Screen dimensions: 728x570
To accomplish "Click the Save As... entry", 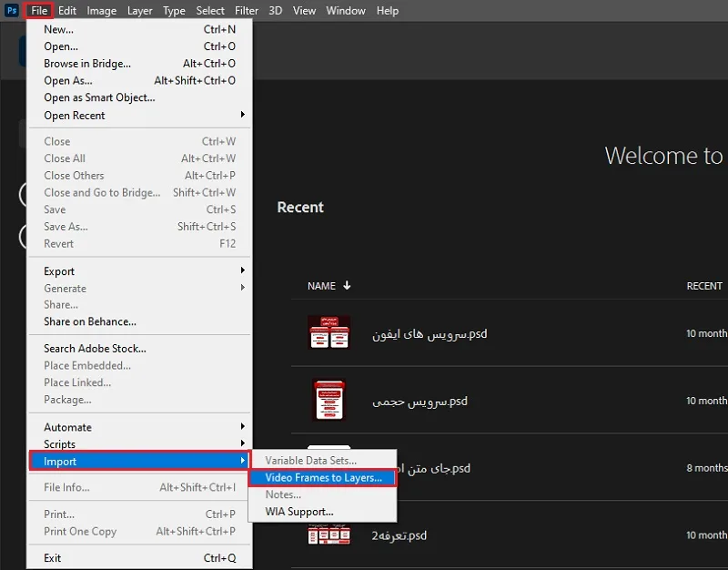I will click(x=140, y=227).
